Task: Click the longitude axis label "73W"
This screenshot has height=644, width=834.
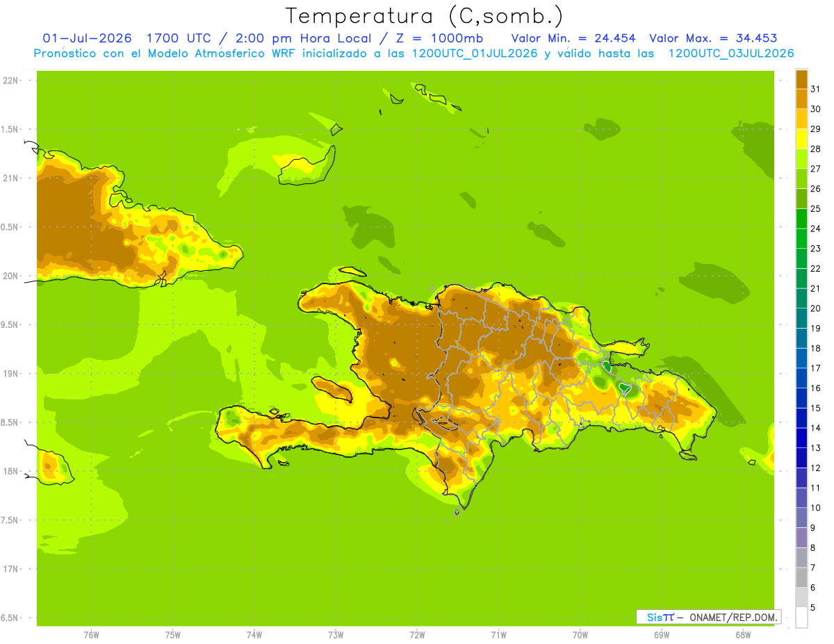Action: [x=336, y=635]
